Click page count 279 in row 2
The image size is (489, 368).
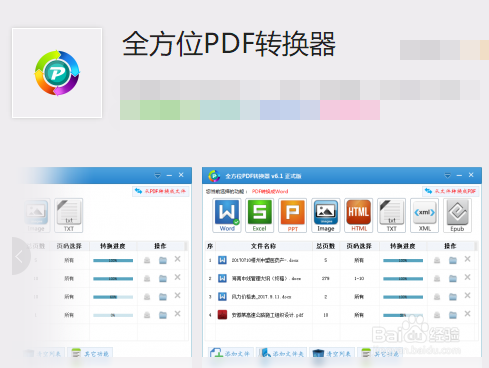click(x=326, y=278)
